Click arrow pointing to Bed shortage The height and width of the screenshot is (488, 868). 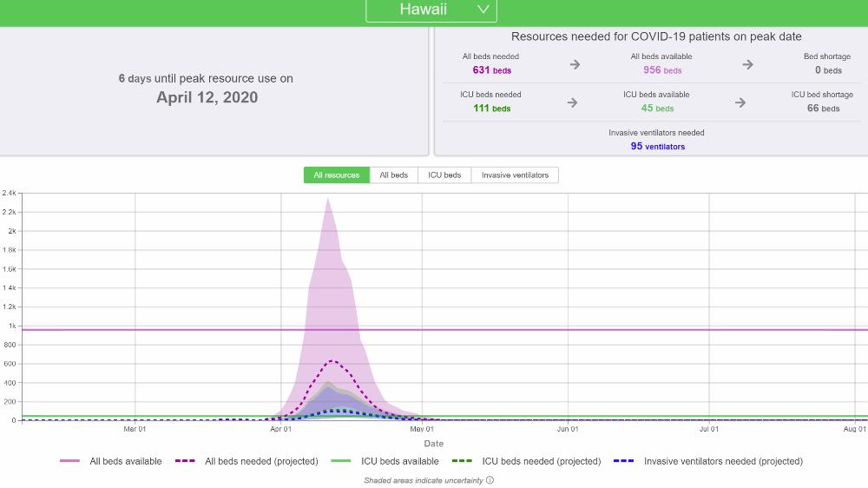tap(747, 64)
